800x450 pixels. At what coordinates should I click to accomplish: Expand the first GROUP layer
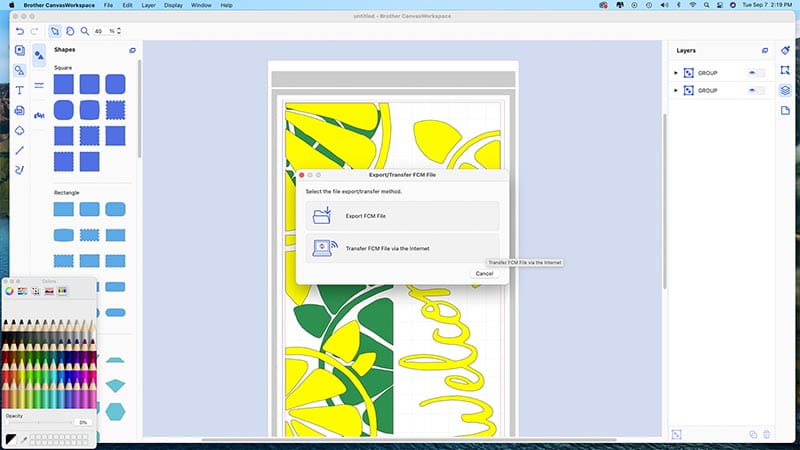click(x=676, y=72)
